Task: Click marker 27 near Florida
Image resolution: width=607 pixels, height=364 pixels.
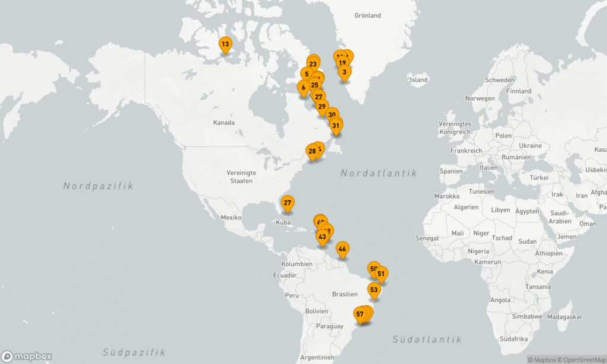Action: click(x=287, y=203)
